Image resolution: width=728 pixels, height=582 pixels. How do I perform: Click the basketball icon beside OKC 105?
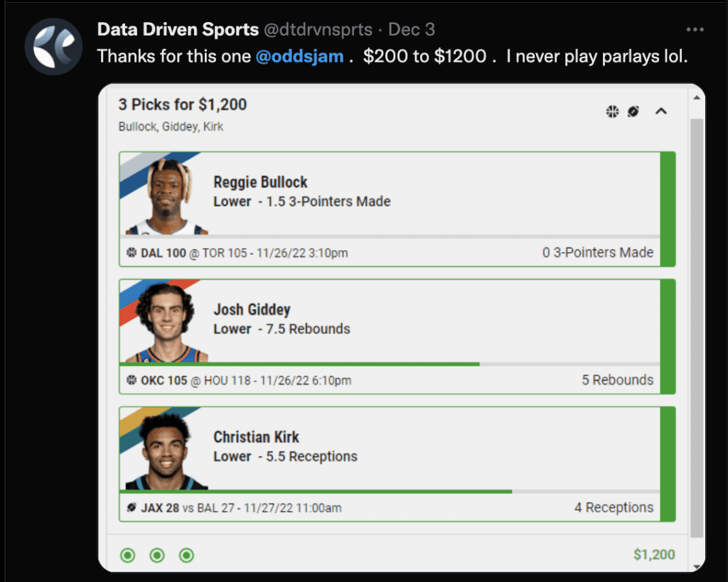[x=132, y=380]
